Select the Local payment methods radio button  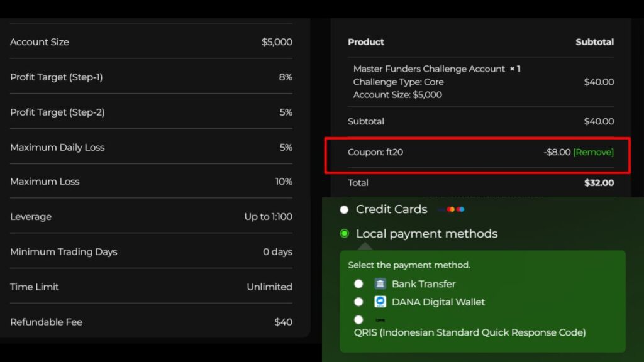point(344,234)
